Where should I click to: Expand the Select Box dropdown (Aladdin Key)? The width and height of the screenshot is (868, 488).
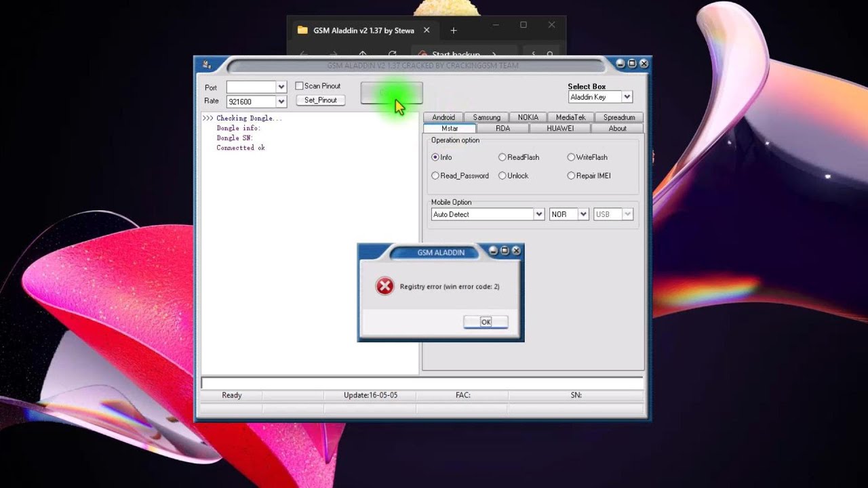click(x=627, y=97)
